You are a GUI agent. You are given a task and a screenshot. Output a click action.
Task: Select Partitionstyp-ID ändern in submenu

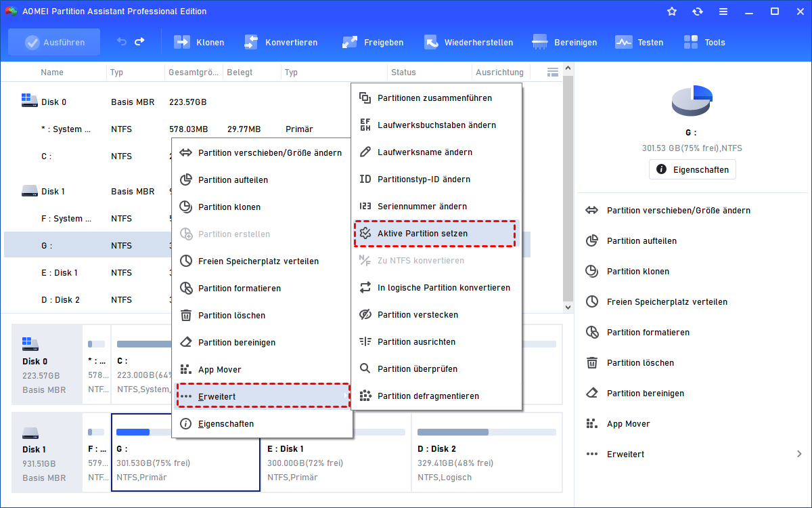click(436, 179)
